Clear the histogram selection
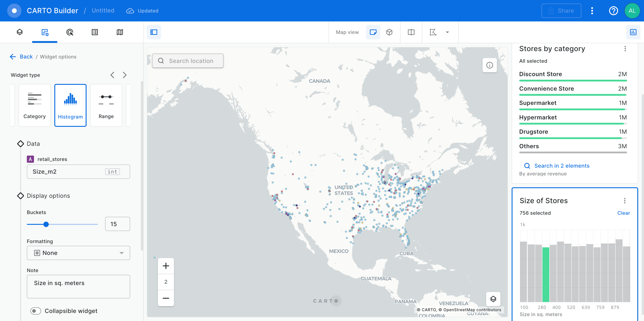The width and height of the screenshot is (644, 321). click(x=623, y=213)
